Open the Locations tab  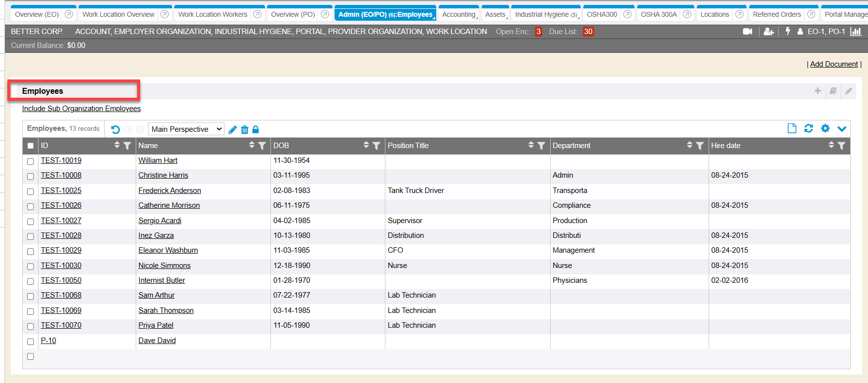714,14
